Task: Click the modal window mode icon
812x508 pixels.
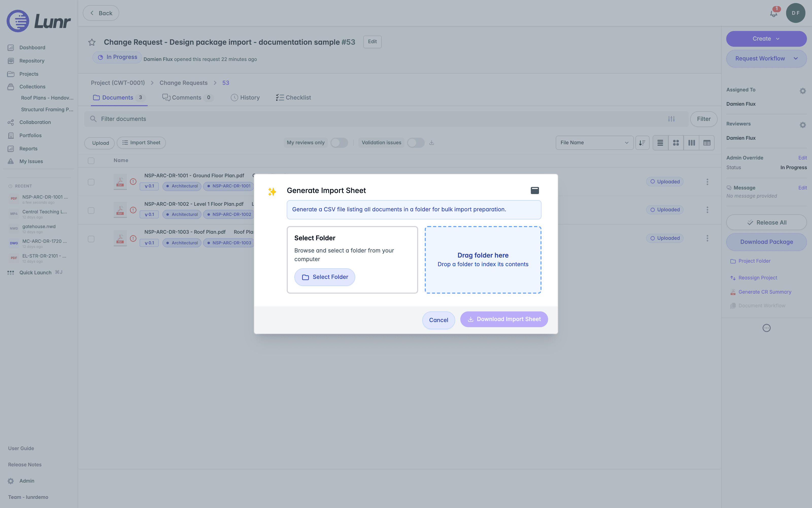Action: point(535,190)
